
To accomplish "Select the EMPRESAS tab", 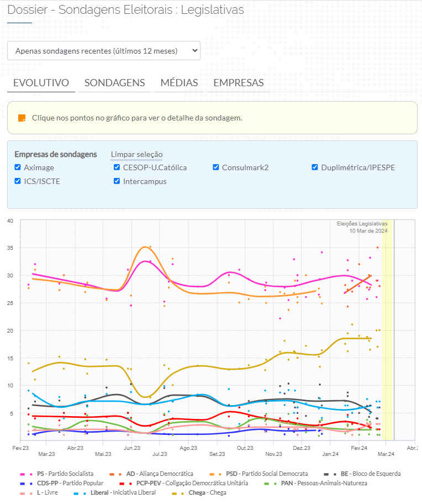I will tap(238, 83).
